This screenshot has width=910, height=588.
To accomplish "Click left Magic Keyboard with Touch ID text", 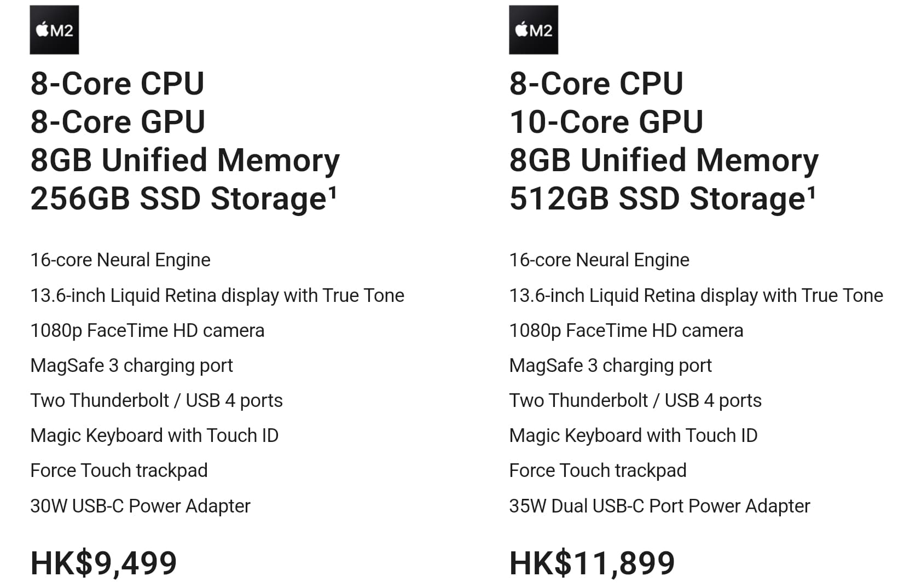I will coord(154,435).
